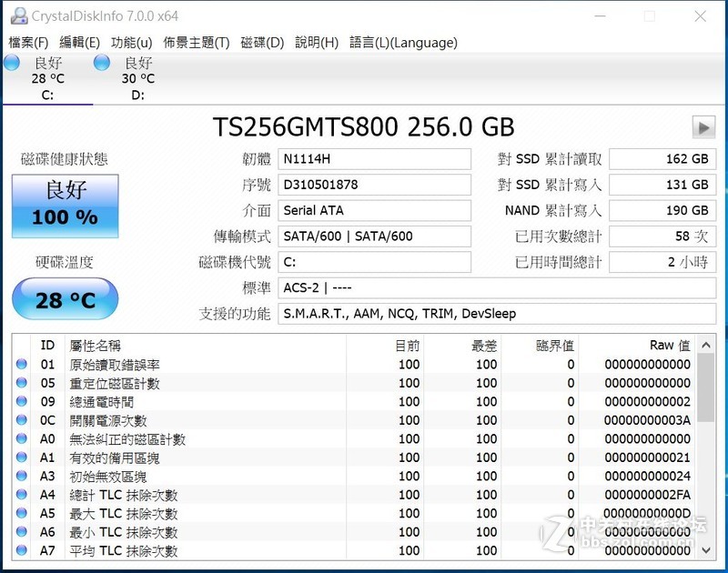This screenshot has width=728, height=573.
Task: Click the next disk arrow button
Action: (703, 127)
